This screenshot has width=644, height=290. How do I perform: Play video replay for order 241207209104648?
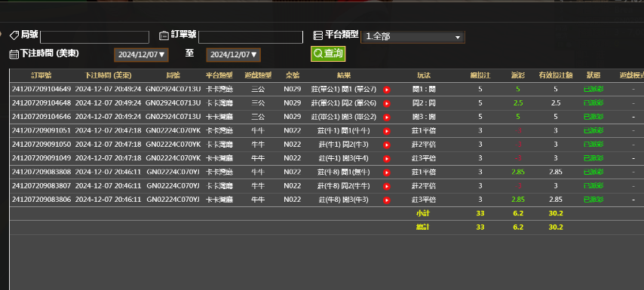coord(387,103)
